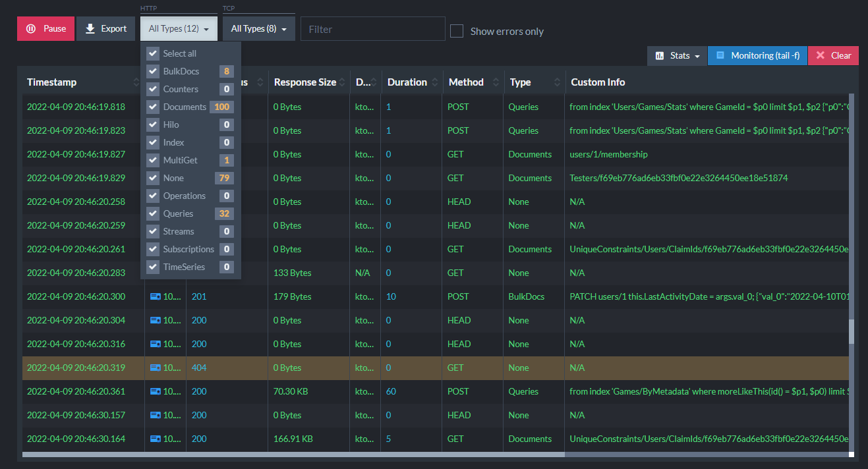This screenshot has width=868, height=469.
Task: Expand the Stats dropdown button
Action: pyautogui.click(x=677, y=56)
